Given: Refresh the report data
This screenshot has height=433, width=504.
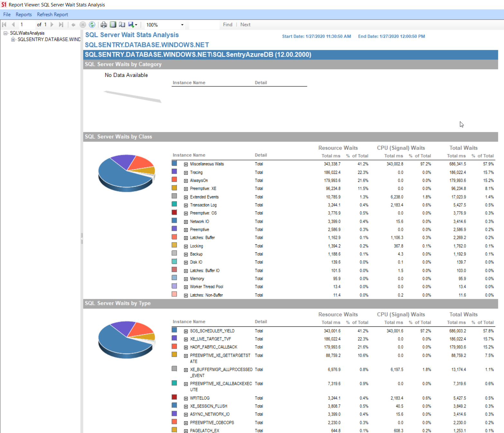Looking at the screenshot, I should [92, 24].
